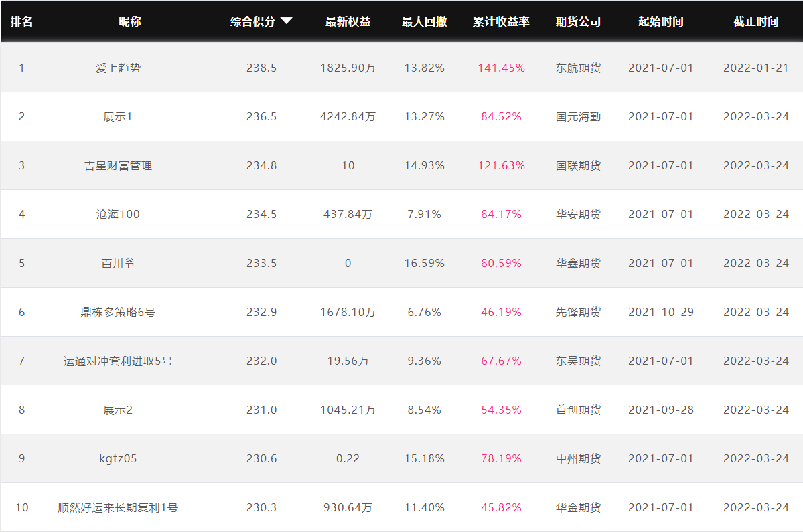Open the nickname kgtz05
This screenshot has height=532, width=803.
(x=118, y=459)
